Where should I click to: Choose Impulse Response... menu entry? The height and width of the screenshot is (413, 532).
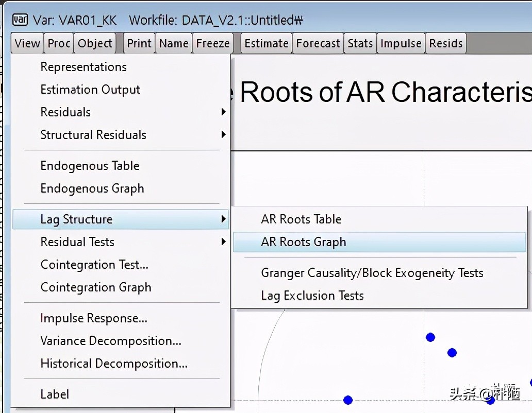[x=121, y=318]
